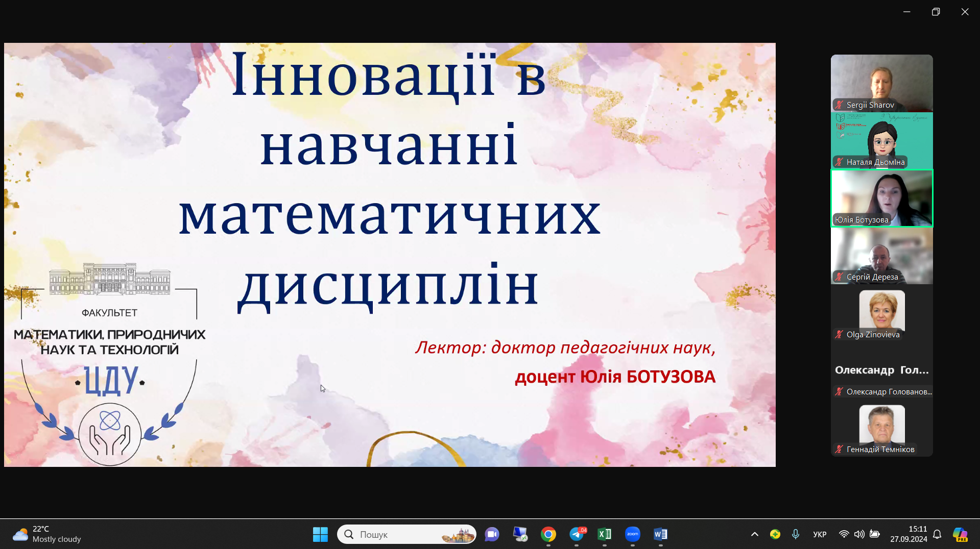Open the Windows Start menu
Screen dimensions: 980x549
click(320, 534)
